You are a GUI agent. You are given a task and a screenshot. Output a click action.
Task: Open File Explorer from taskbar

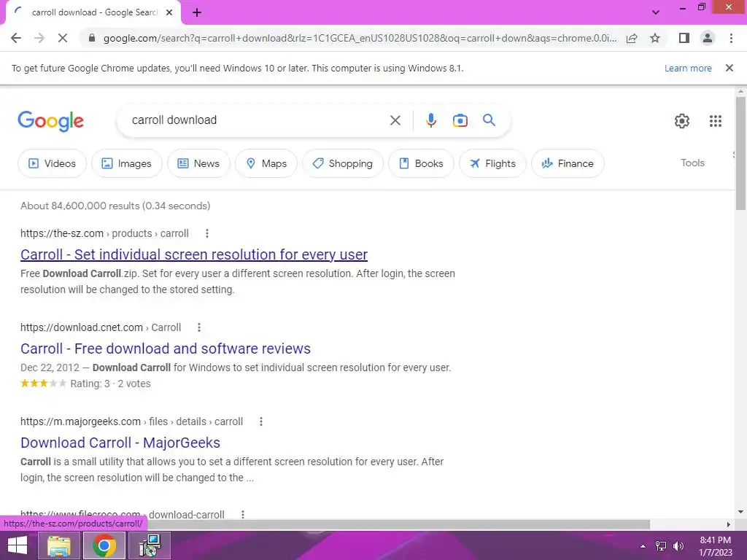point(58,545)
